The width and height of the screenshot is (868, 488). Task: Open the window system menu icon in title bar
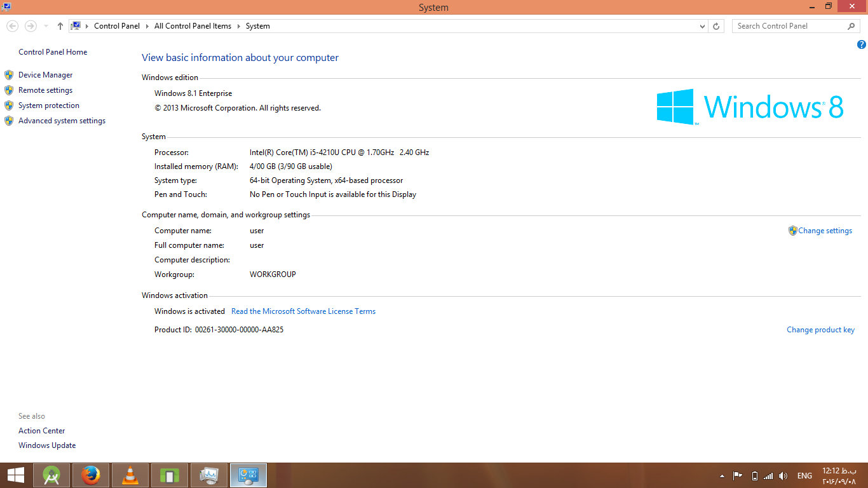pyautogui.click(x=6, y=7)
